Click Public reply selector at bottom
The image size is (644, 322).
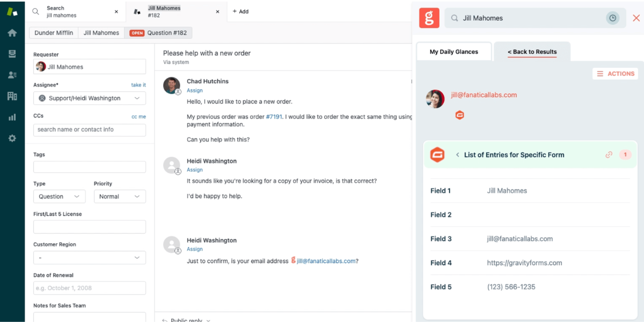click(186, 320)
